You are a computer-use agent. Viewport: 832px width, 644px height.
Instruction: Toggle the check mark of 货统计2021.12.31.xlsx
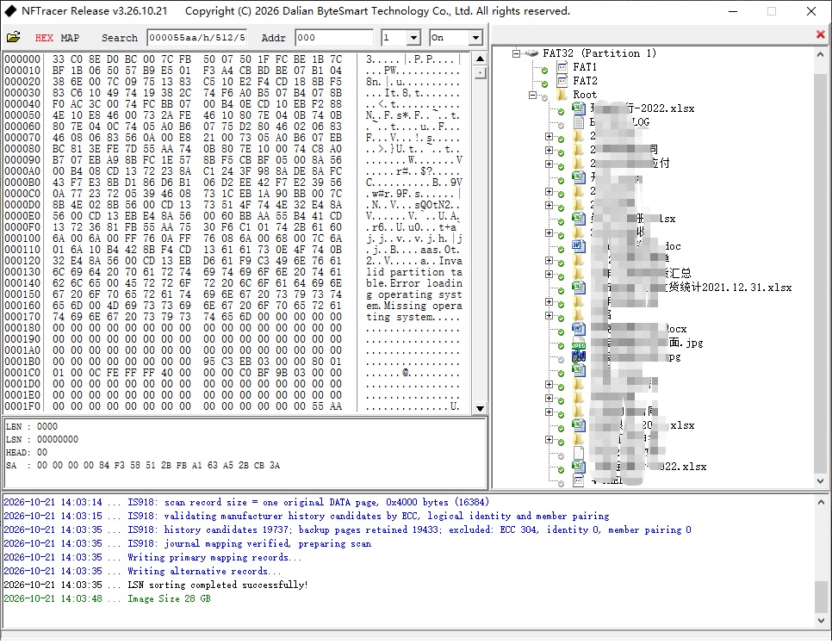[x=561, y=291]
